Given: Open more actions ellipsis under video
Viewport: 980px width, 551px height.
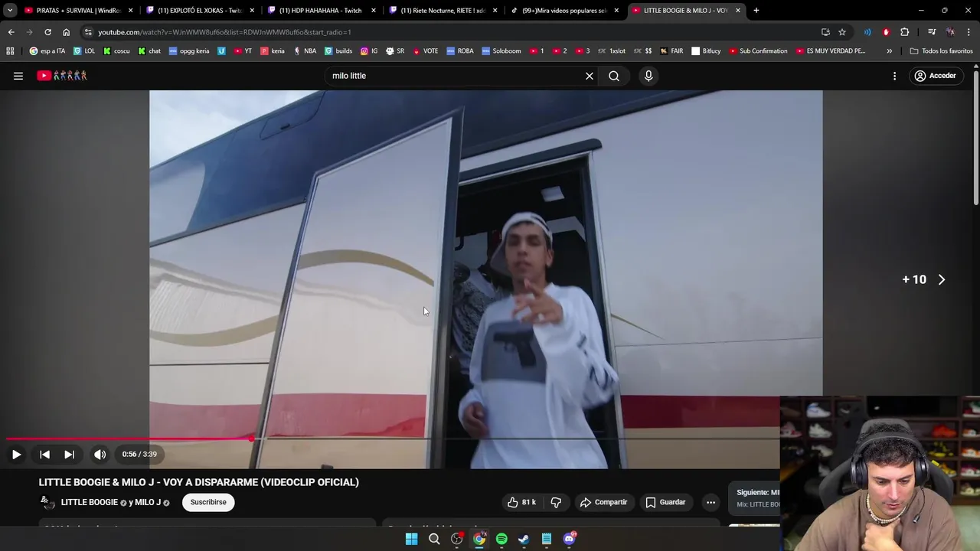Looking at the screenshot, I should click(710, 502).
